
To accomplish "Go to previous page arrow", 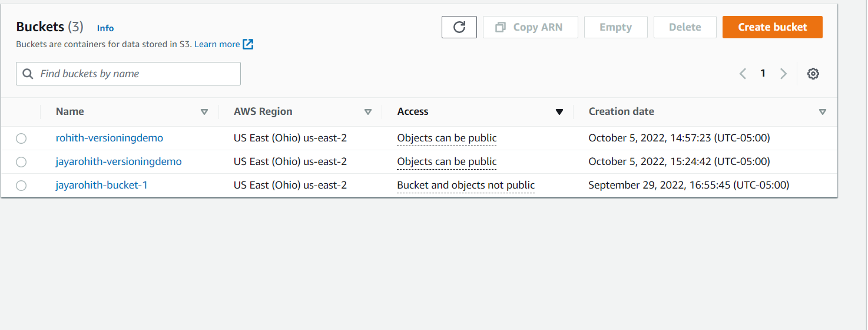I will point(743,74).
